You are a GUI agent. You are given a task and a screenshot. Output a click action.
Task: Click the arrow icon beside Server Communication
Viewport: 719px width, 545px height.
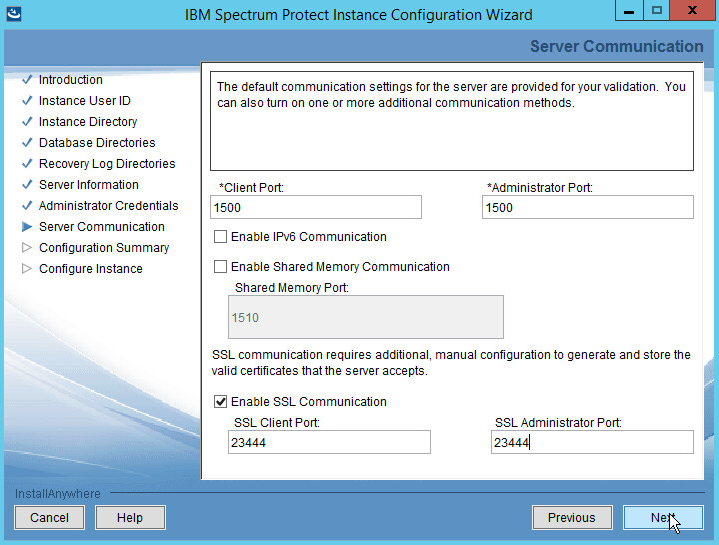click(x=27, y=227)
